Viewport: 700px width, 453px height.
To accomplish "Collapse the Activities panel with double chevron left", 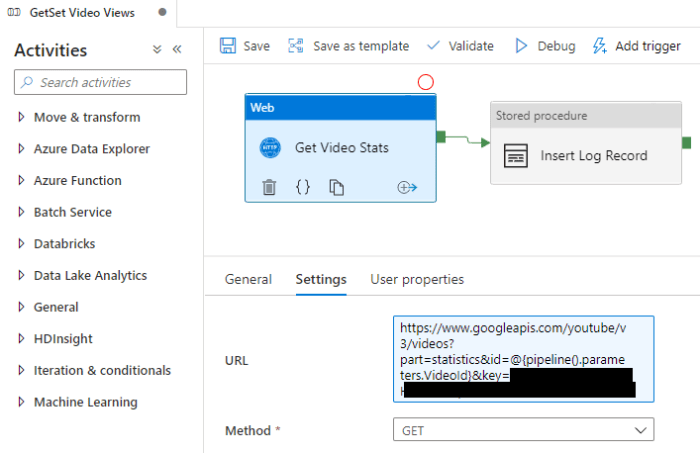I will pos(177,49).
